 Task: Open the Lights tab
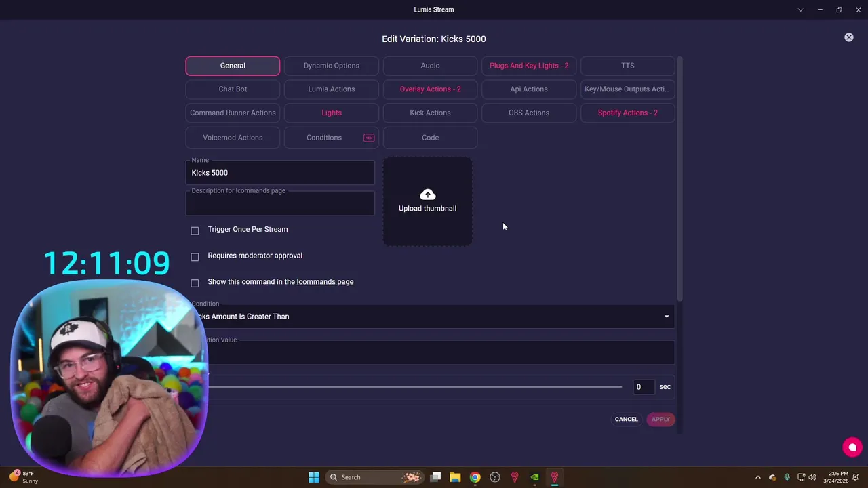tap(332, 113)
